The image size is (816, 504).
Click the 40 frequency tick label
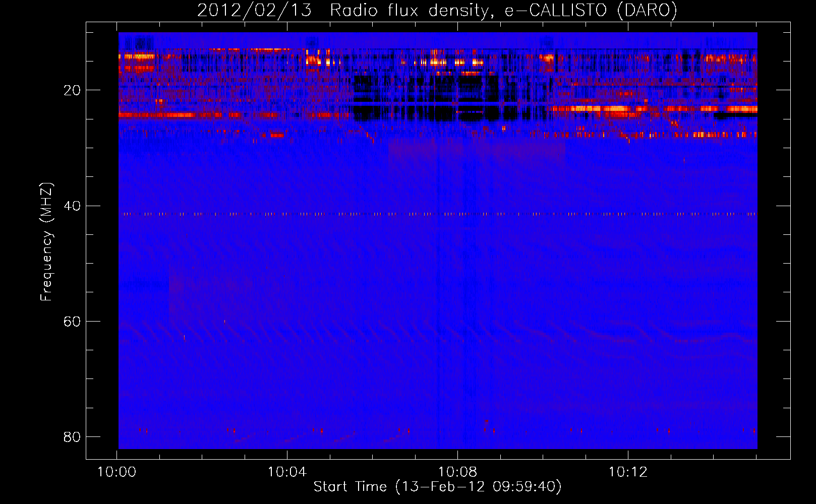pyautogui.click(x=72, y=206)
